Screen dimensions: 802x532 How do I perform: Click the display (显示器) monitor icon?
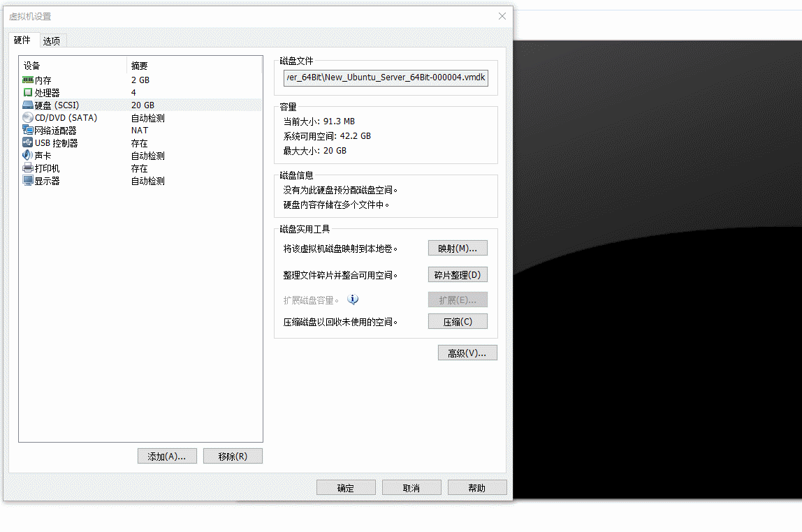(x=28, y=180)
